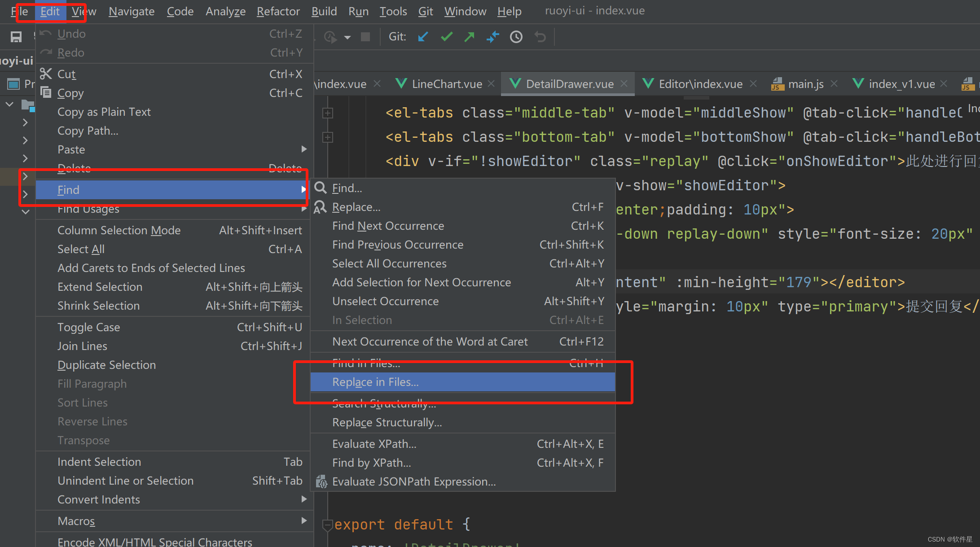Screen dimensions: 980x547
Task: Open Git history clock icon
Action: pos(516,37)
